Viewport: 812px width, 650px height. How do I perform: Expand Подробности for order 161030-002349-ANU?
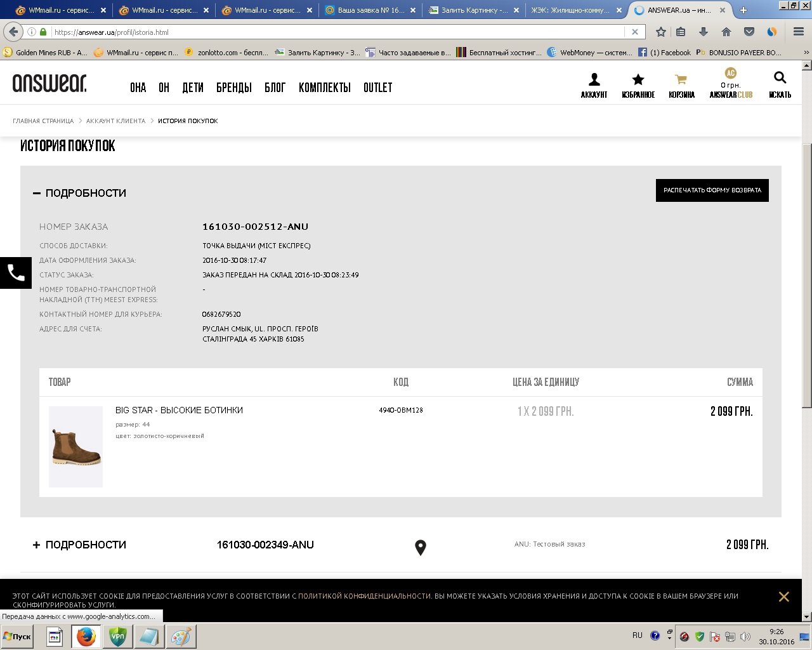pyautogui.click(x=79, y=545)
